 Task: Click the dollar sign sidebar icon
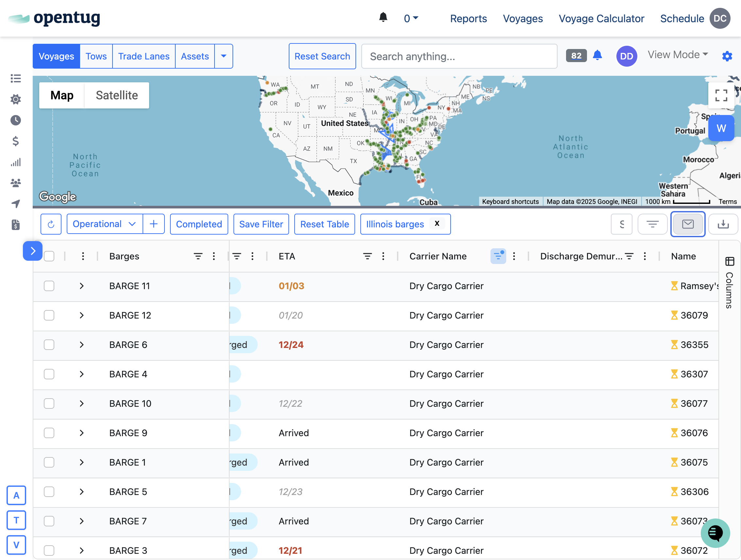[15, 141]
